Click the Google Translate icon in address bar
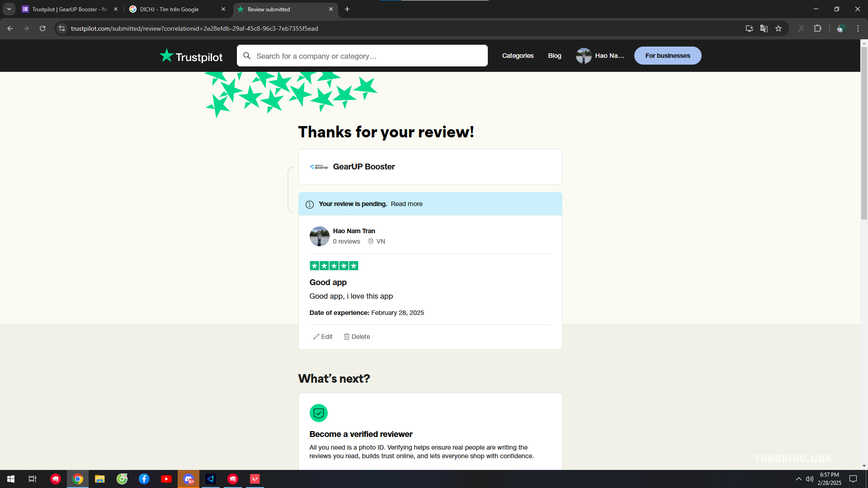The width and height of the screenshot is (868, 488). pyautogui.click(x=764, y=28)
